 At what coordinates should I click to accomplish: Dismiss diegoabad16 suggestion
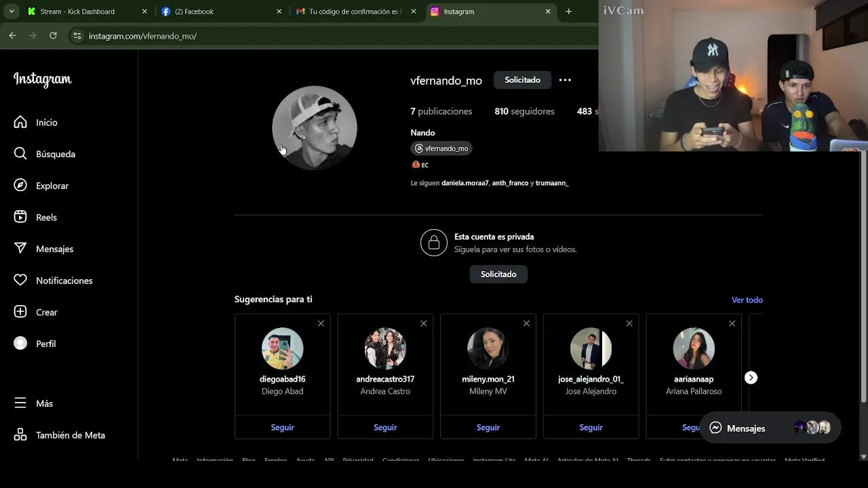click(x=321, y=323)
